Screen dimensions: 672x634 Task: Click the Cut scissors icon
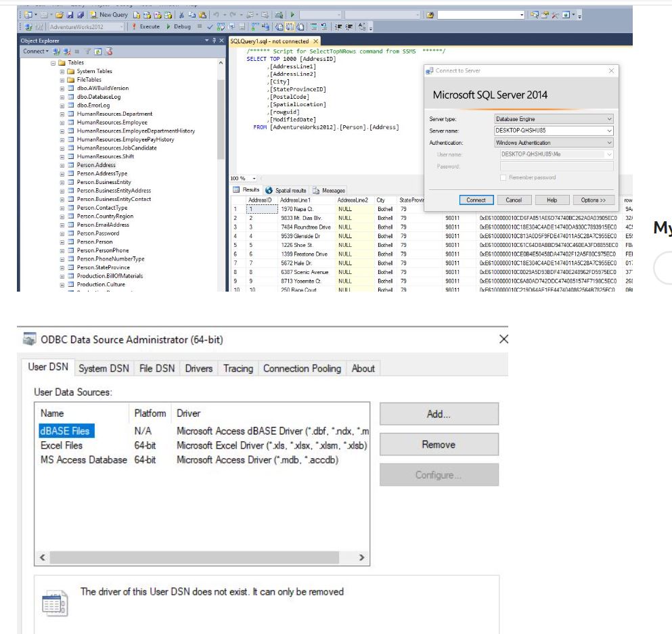(181, 15)
